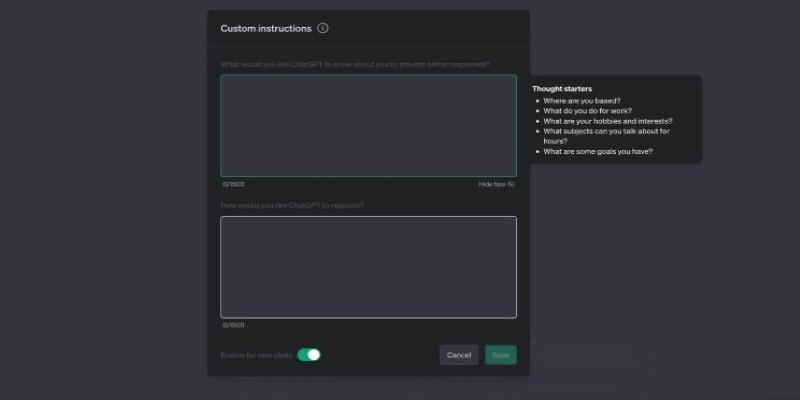Click the crossed-eye icon next to Hide tips

(512, 184)
